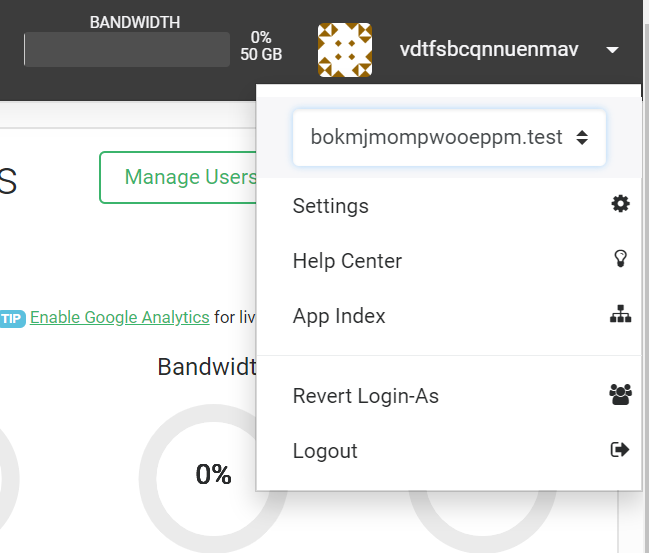Click the 0% 50 GB bandwidth text
Screen dimensions: 649x553
point(260,46)
